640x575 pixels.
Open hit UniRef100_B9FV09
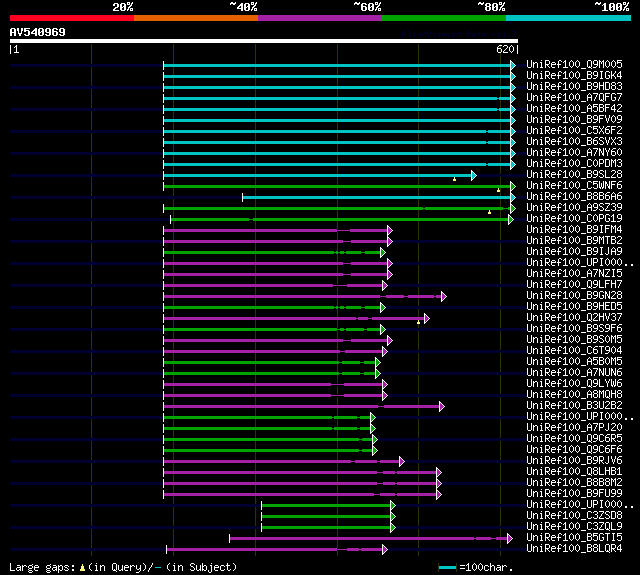point(574,120)
